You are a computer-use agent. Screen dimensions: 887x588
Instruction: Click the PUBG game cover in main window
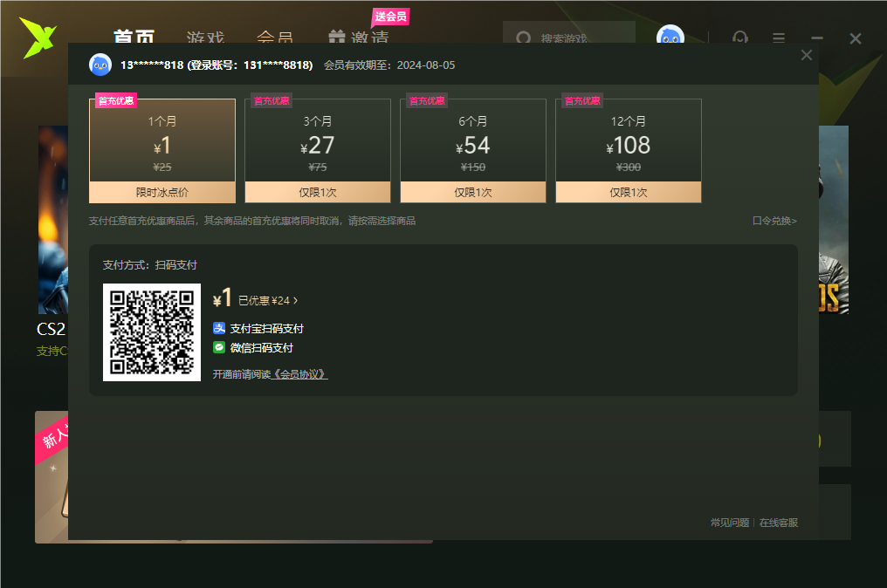pyautogui.click(x=834, y=219)
